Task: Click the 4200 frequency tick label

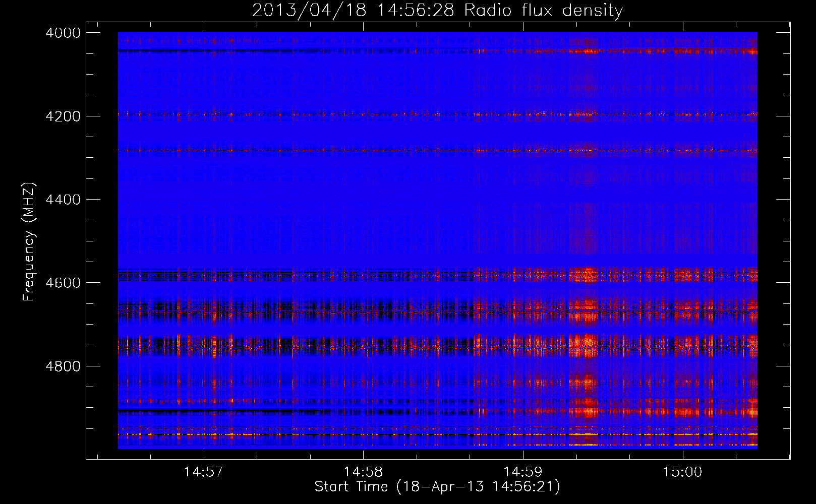Action: pyautogui.click(x=63, y=116)
